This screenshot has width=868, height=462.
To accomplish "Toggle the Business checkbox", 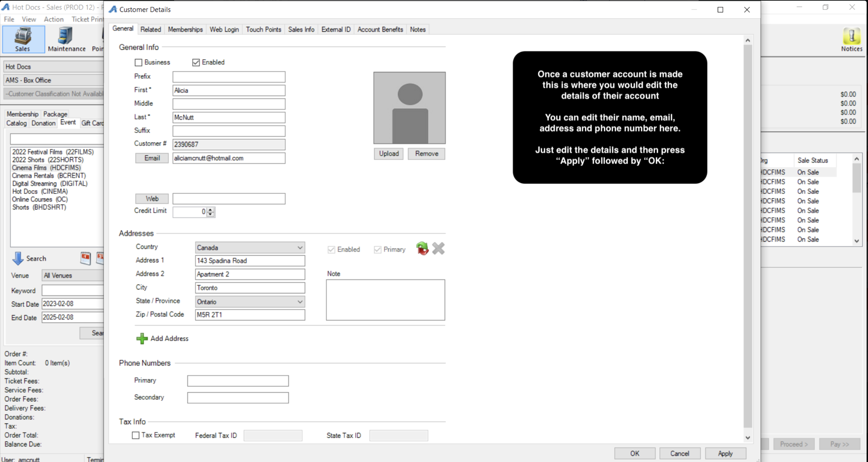I will 138,62.
